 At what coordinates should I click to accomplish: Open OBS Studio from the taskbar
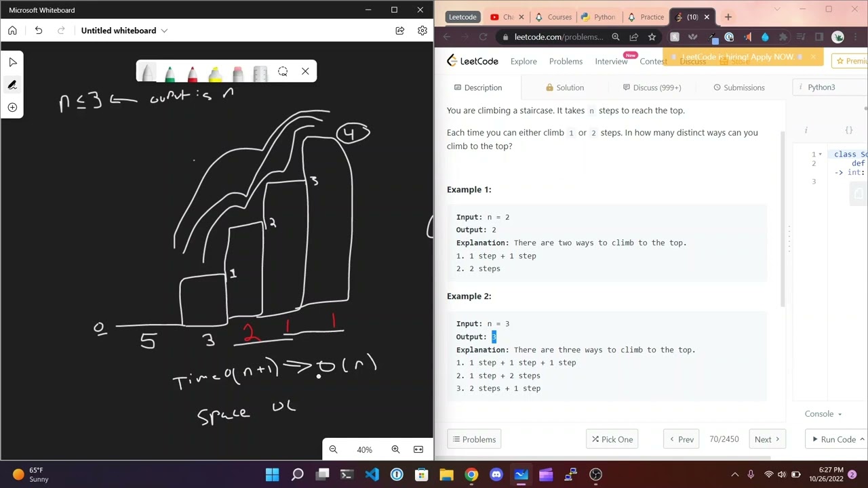[595, 474]
